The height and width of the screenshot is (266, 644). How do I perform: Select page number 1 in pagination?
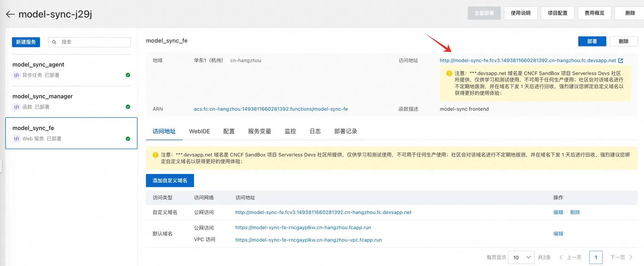coord(596,257)
